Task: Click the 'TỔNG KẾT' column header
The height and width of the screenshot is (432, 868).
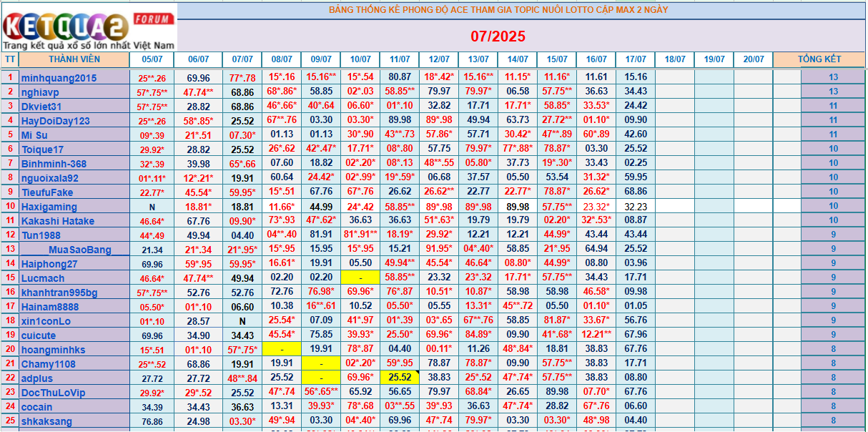Action: (819, 59)
